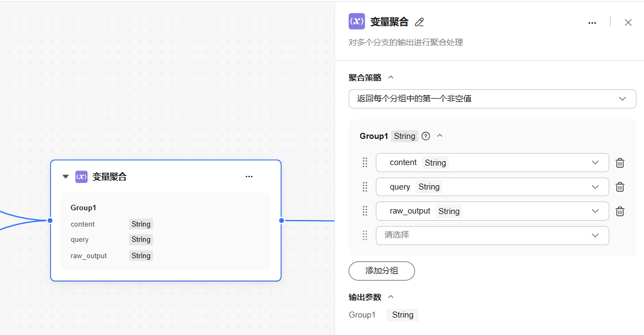644x335 pixels.
Task: Click the purple variable icon in panel header
Action: click(x=357, y=22)
